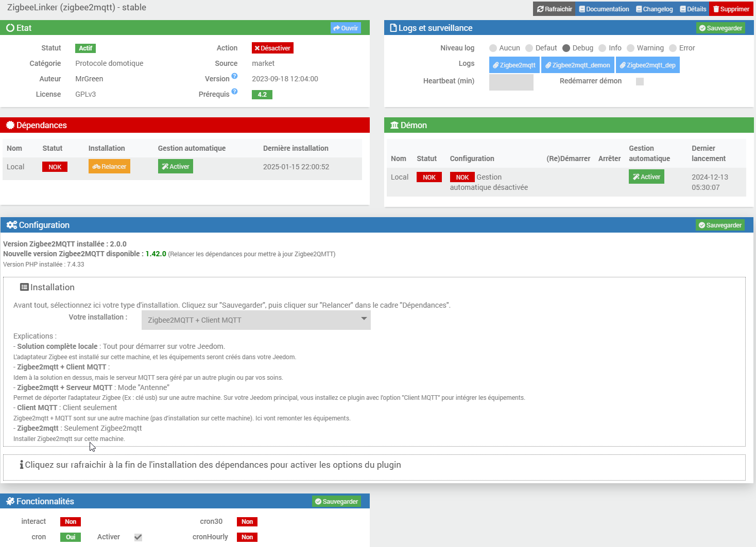The image size is (756, 547).
Task: Activate automatic management for the Démon
Action: pyautogui.click(x=646, y=177)
